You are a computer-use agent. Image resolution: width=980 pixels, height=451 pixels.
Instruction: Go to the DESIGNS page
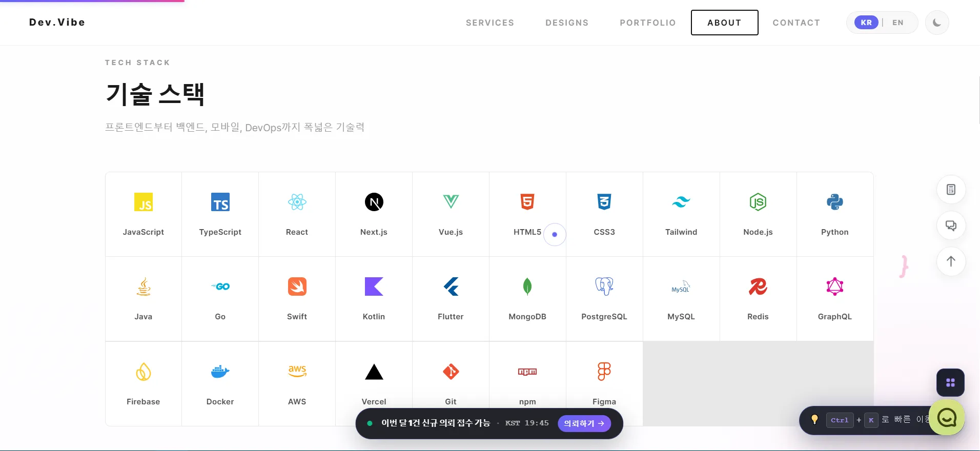pos(567,23)
